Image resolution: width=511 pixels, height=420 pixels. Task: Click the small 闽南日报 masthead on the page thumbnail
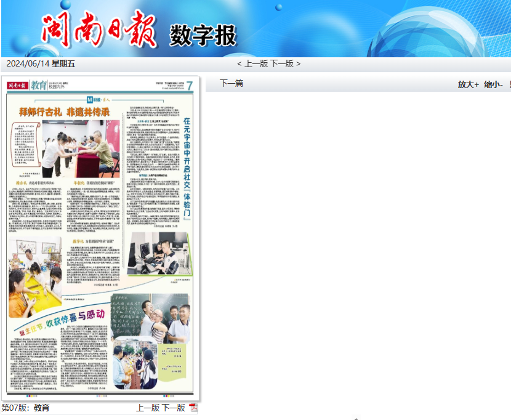[x=18, y=86]
